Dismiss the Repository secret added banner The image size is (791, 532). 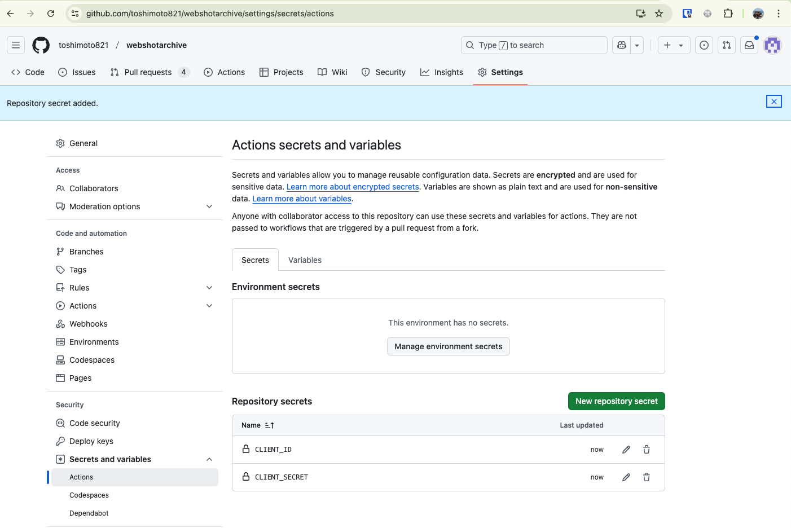click(x=774, y=101)
